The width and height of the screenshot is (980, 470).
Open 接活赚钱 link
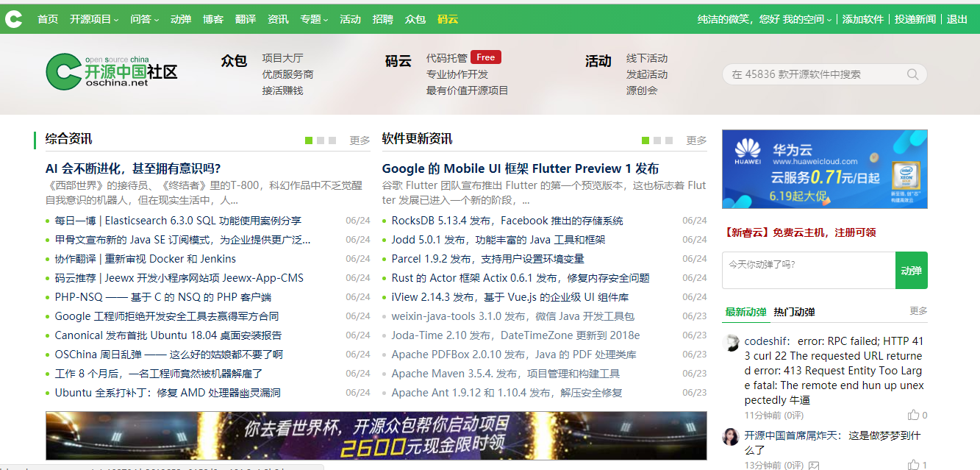click(x=282, y=90)
